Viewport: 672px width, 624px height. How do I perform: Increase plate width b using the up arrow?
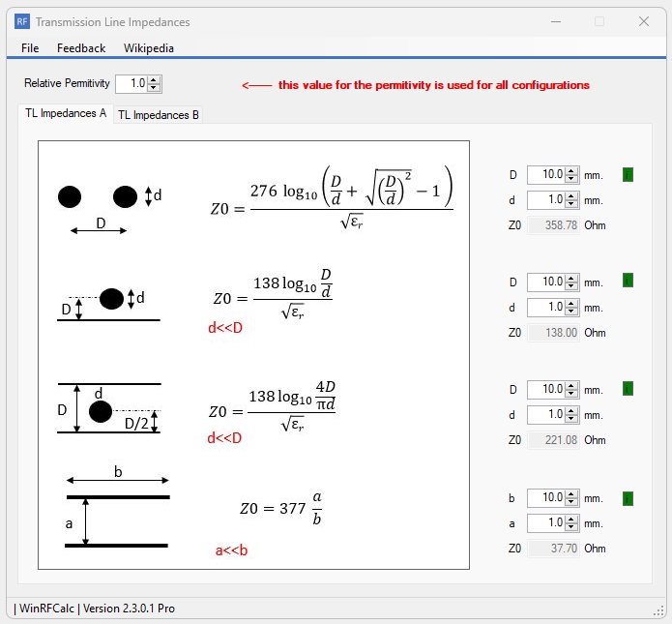pos(571,493)
